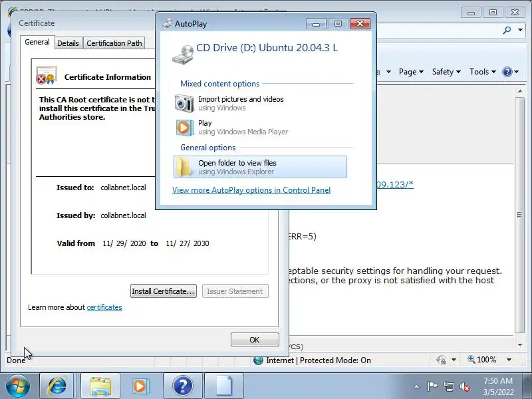This screenshot has height=399, width=532.
Task: Click the browser scrollbar down arrow
Action: coord(520,344)
